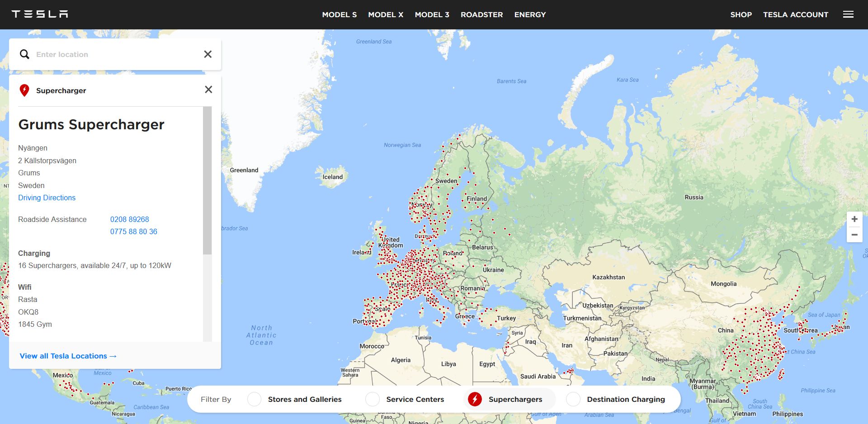Open View all Tesla Locations
This screenshot has height=424, width=868.
click(68, 356)
